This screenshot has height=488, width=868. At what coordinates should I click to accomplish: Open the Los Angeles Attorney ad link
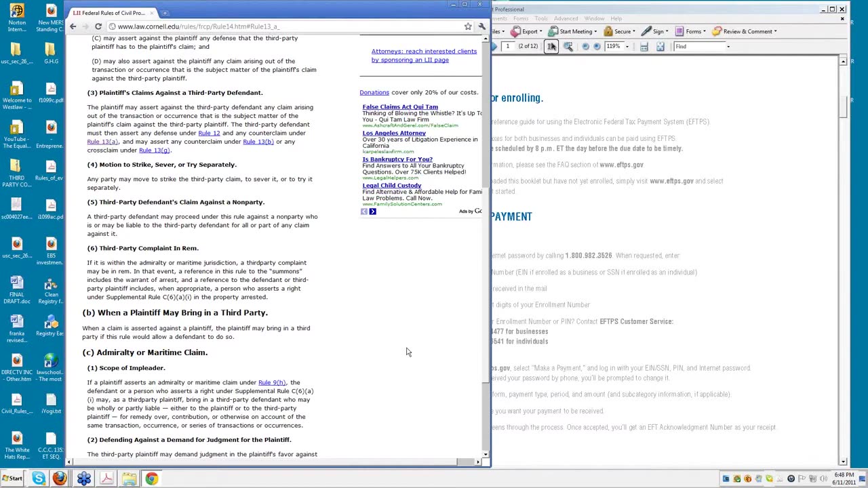tap(394, 133)
